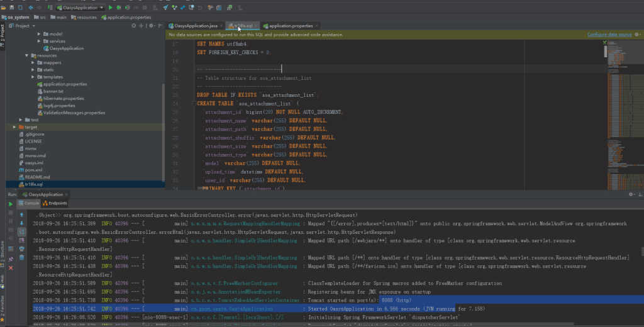Viewport: 644px width, 327px height.
Task: Toggle soft-wrap in the console toolbar
Action: click(22, 231)
